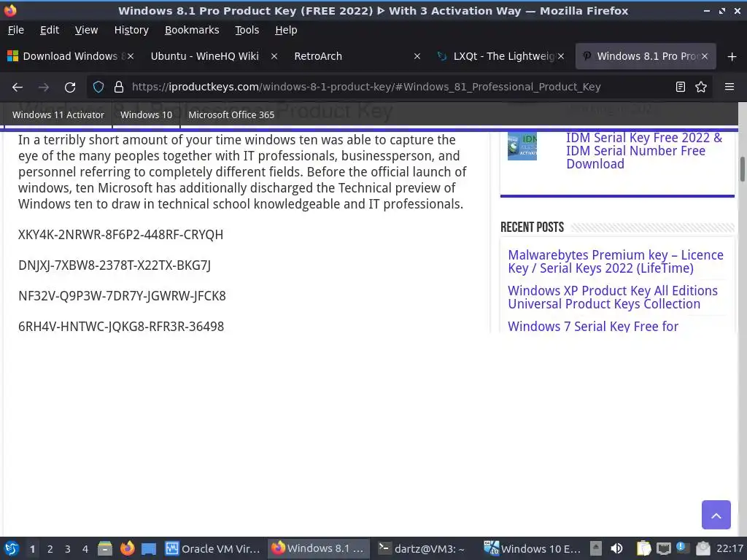Screen dimensions: 747x560
Task: Toggle Firefox reader view
Action: pos(681,87)
